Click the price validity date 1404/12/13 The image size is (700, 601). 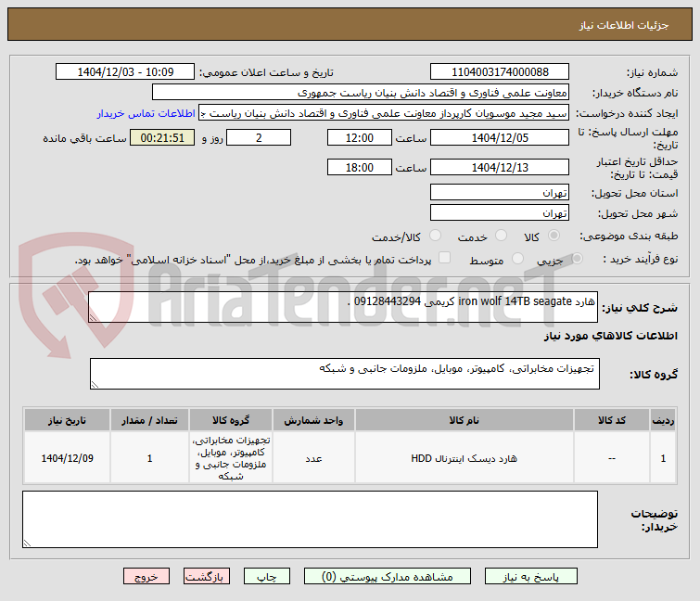pyautogui.click(x=500, y=167)
